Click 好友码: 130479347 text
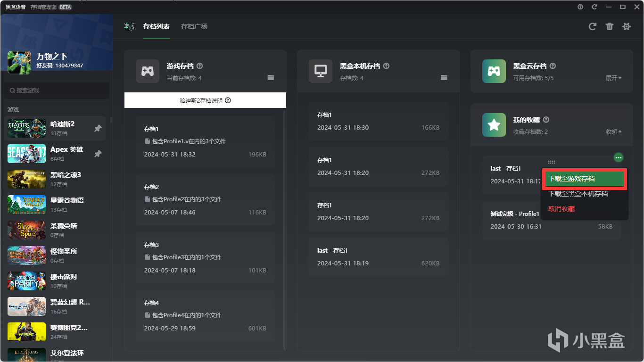The height and width of the screenshot is (362, 644). coord(60,66)
